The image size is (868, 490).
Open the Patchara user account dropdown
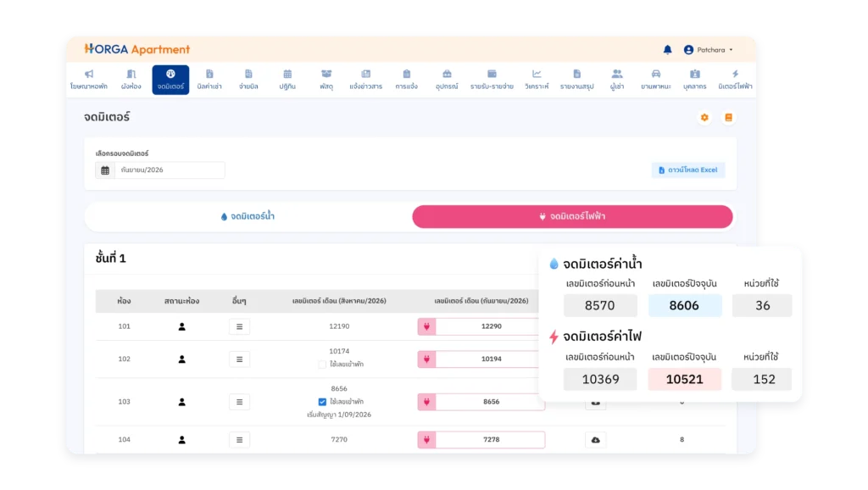click(x=708, y=50)
